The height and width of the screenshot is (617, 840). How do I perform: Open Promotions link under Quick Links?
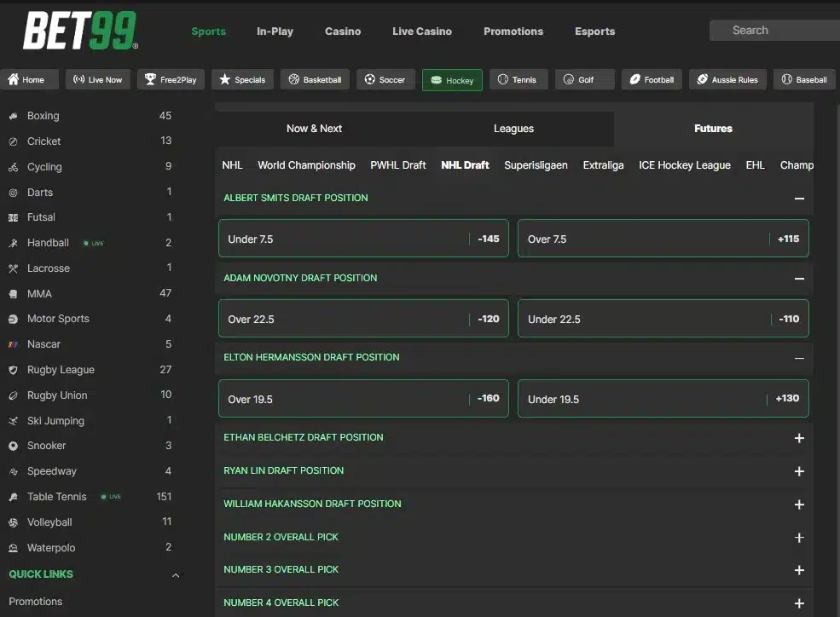[35, 602]
